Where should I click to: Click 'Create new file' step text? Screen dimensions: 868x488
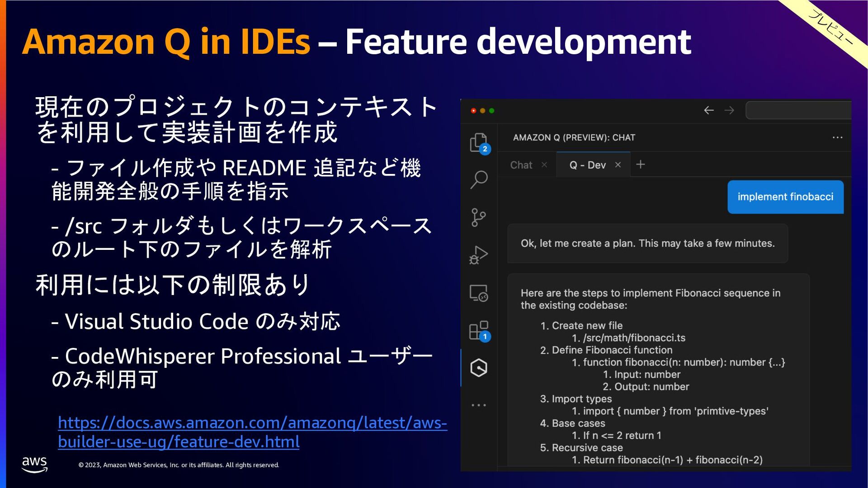[587, 326]
